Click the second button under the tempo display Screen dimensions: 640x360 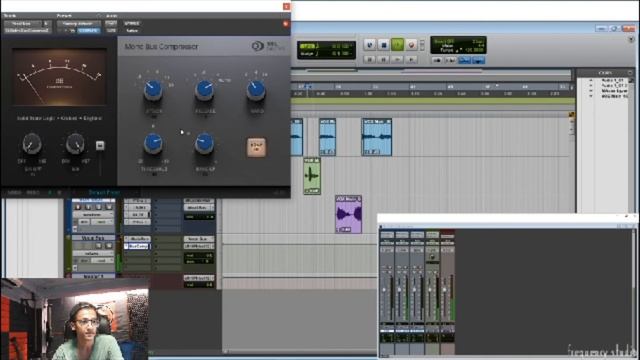point(450,60)
